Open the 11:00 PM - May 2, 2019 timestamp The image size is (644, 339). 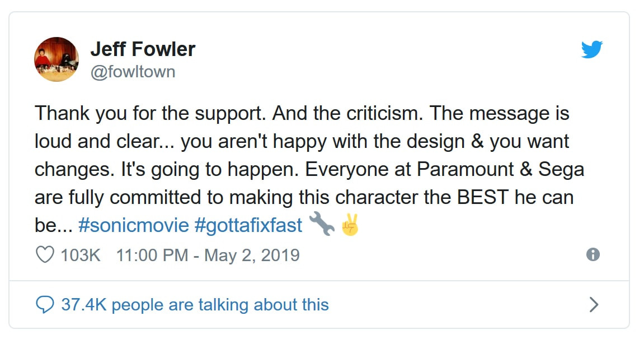click(x=208, y=255)
